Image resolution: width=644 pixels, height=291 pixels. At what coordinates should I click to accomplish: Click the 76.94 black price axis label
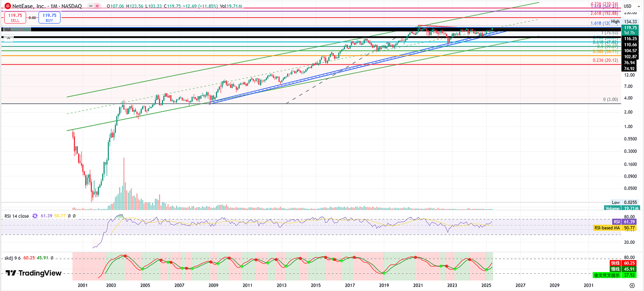[x=630, y=63]
